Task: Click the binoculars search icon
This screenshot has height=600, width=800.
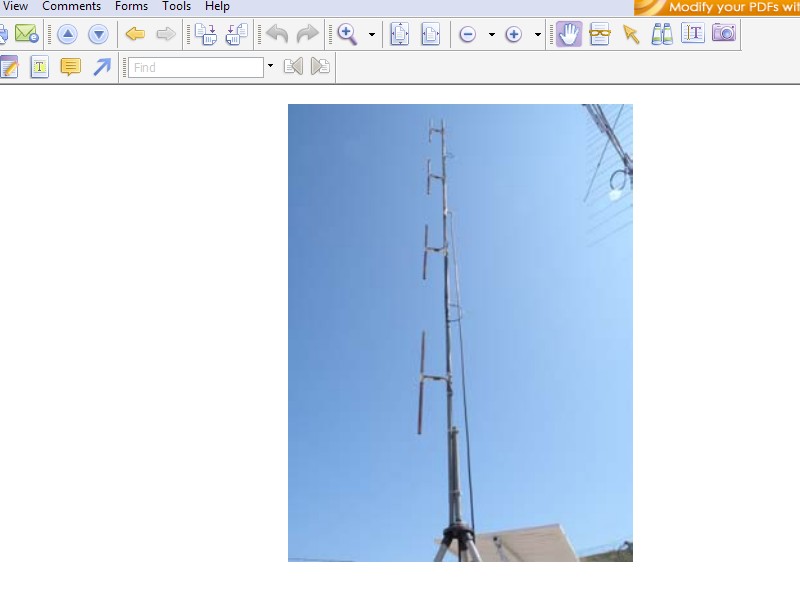Action: [662, 34]
